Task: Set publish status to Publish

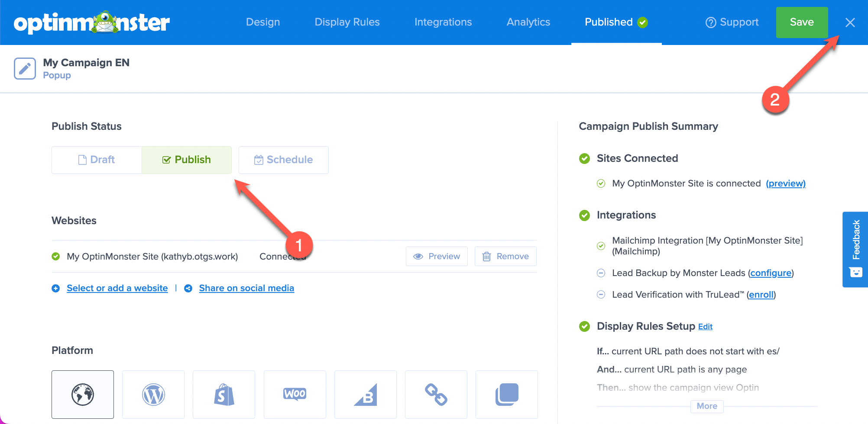Action: (x=187, y=160)
